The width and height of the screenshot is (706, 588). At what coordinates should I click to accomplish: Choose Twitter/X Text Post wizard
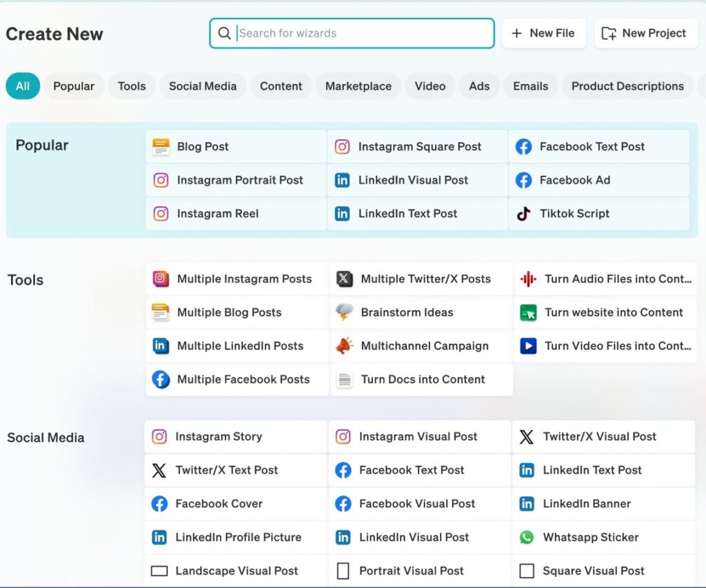(236, 470)
